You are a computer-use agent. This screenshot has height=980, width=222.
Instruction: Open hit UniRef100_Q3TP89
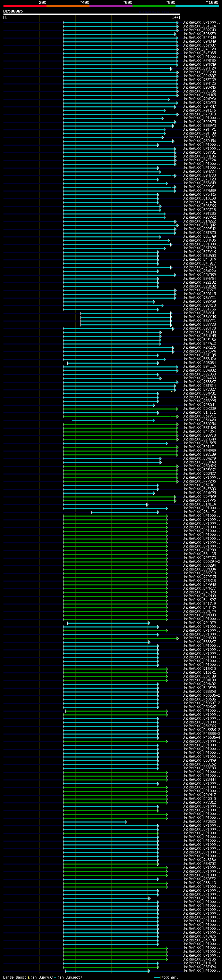point(199,550)
